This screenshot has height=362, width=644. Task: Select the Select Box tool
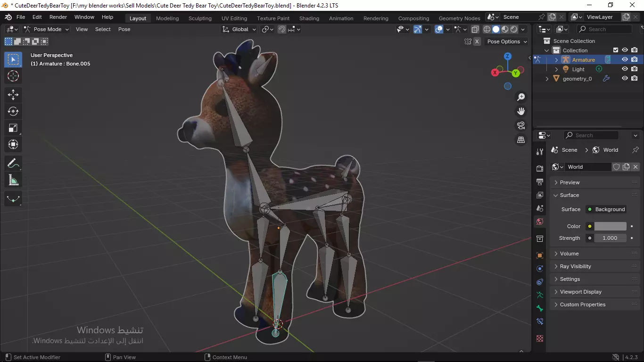[x=13, y=59]
